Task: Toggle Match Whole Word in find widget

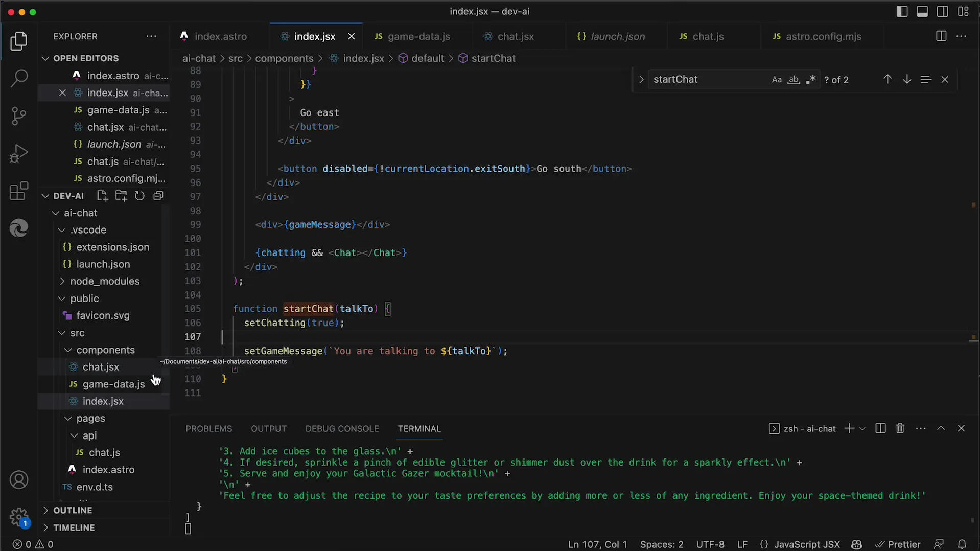Action: click(794, 80)
